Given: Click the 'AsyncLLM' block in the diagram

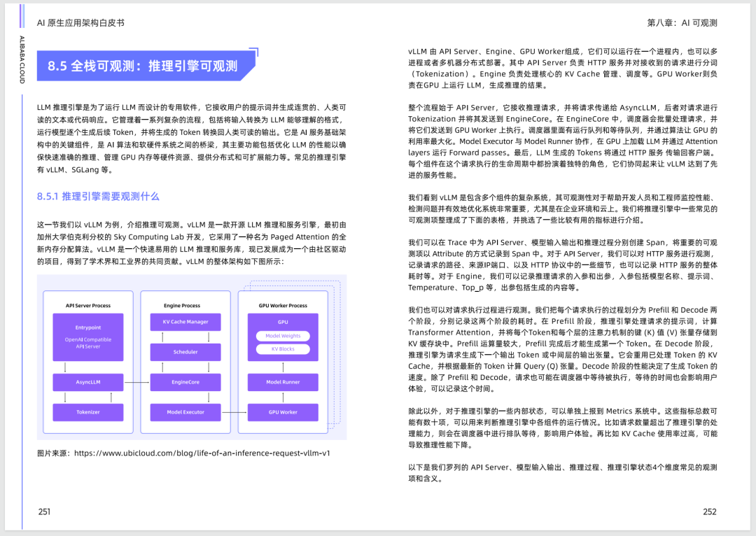Looking at the screenshot, I should coord(87,382).
